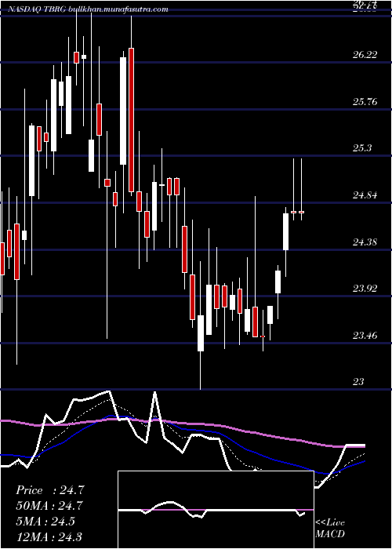This screenshot has width=392, height=549.
Task: Click the Price : 24.7 readout
Action: [x=50, y=490]
